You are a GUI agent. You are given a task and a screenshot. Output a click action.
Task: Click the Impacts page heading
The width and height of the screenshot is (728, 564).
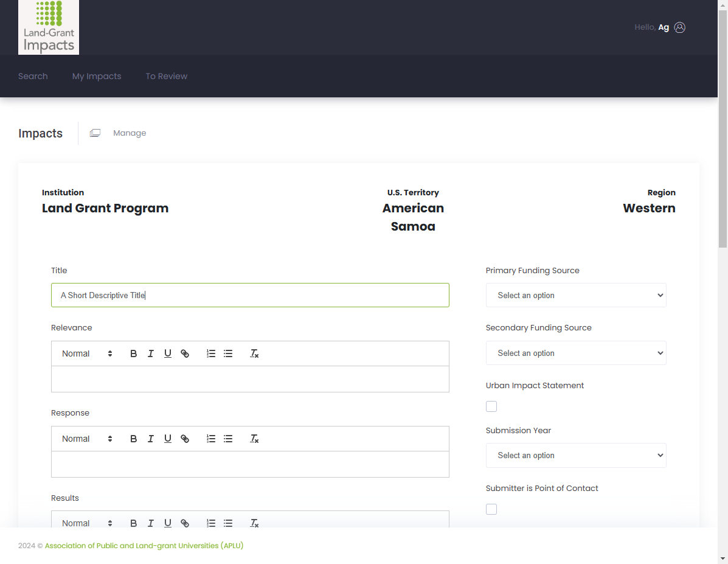pos(40,133)
